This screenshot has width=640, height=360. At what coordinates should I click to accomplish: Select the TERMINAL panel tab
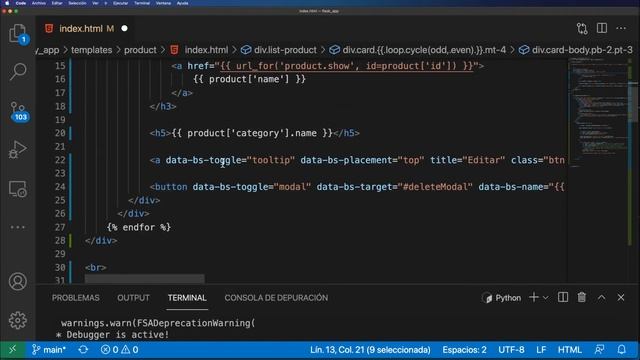click(x=187, y=298)
